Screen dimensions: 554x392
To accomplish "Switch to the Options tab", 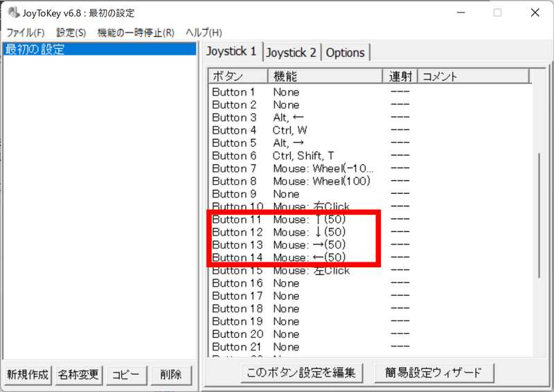I will [345, 53].
